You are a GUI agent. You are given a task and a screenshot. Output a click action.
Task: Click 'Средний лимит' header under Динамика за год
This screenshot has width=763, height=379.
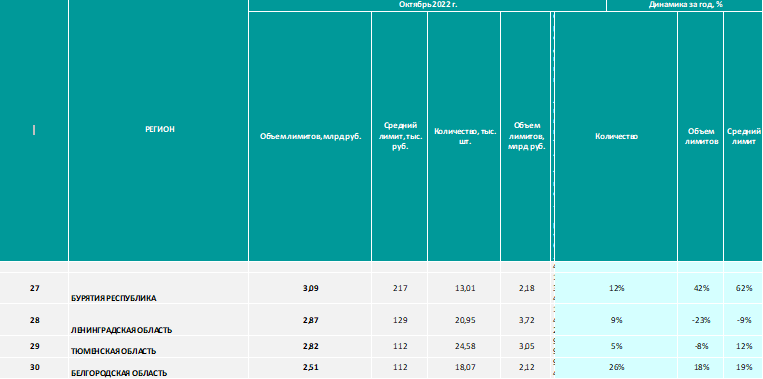click(x=744, y=137)
